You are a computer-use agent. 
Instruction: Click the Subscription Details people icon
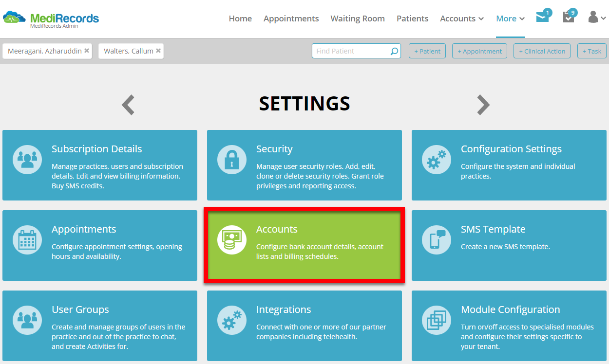point(27,159)
